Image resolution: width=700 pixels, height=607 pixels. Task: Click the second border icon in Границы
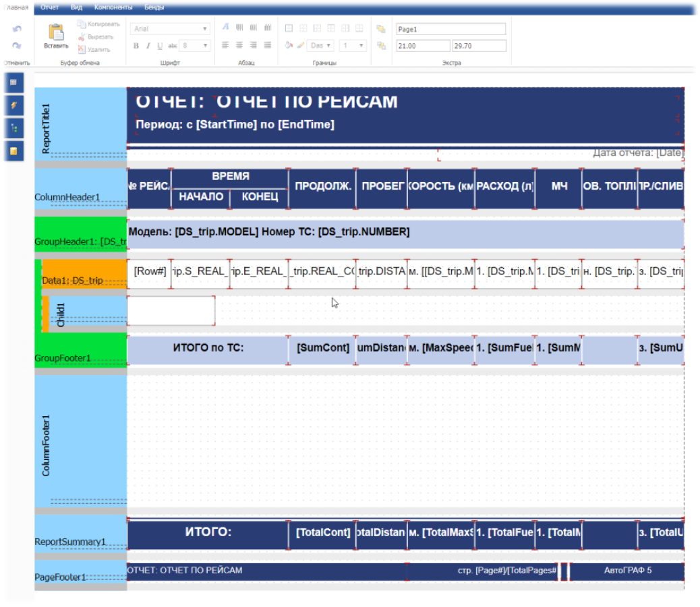[303, 28]
